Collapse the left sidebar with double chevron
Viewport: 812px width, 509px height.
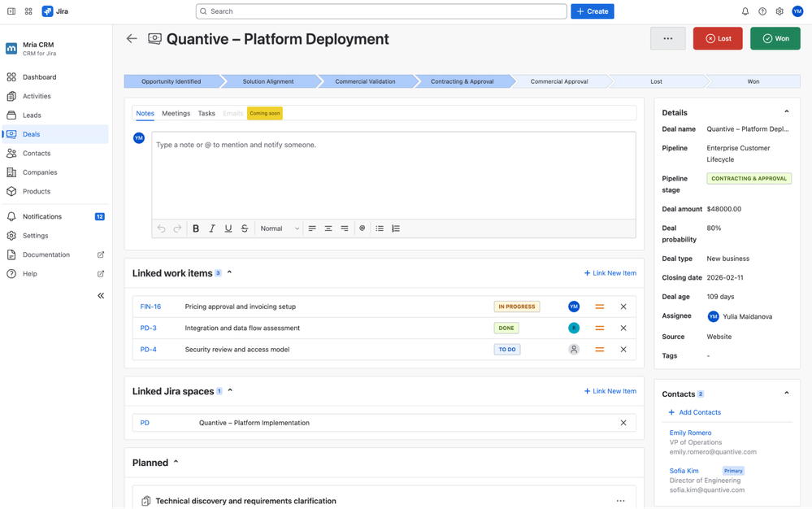coord(101,296)
